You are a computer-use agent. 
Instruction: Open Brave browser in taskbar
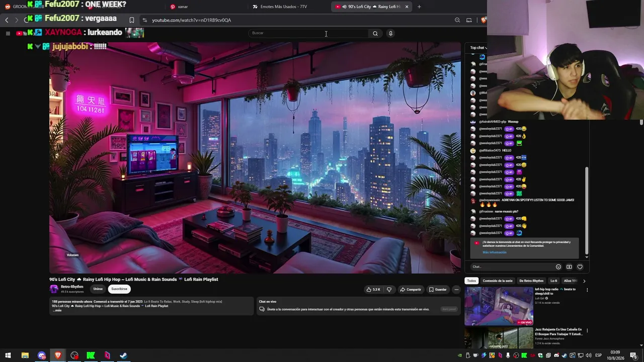(x=58, y=355)
